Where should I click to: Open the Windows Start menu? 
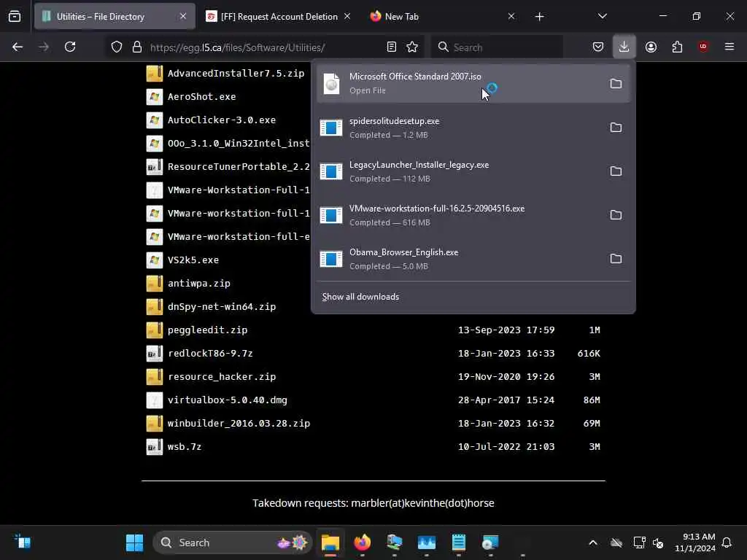[x=134, y=542]
